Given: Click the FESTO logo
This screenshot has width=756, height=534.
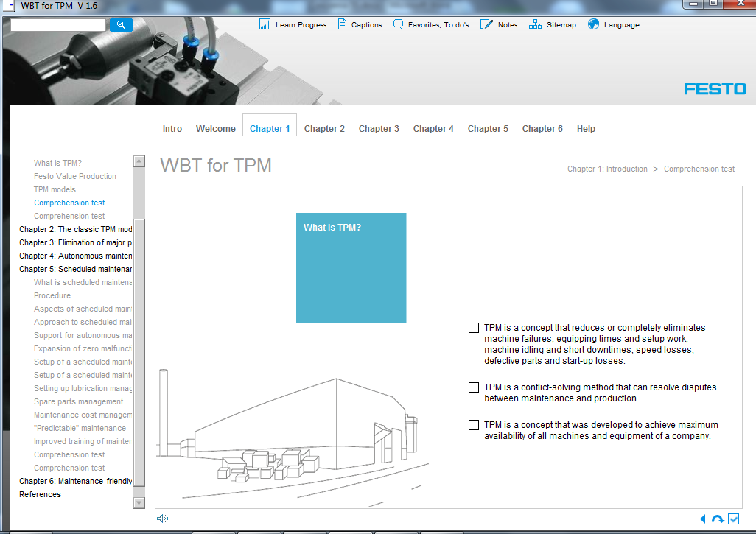Looking at the screenshot, I should (x=715, y=88).
